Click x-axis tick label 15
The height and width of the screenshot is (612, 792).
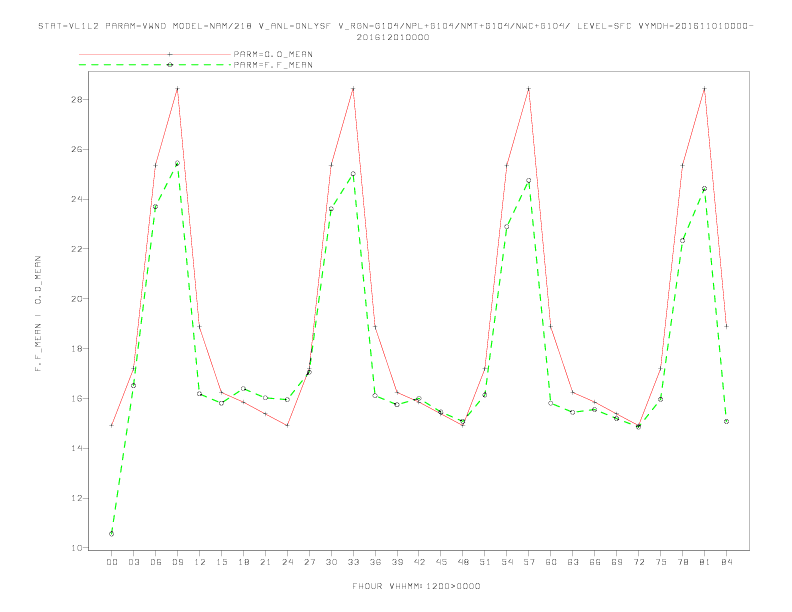(x=221, y=562)
